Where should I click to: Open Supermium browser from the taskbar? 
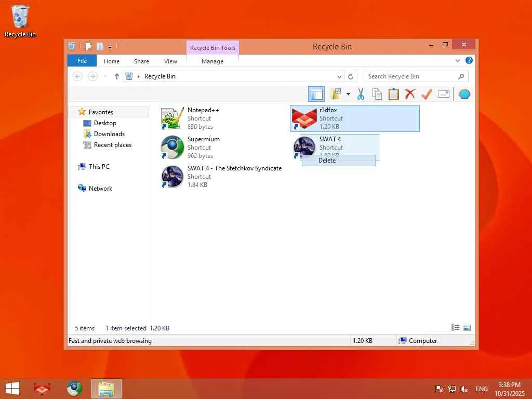74,389
